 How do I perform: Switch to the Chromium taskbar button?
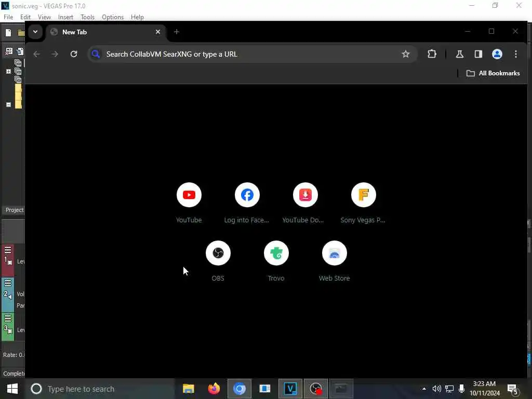click(x=239, y=389)
